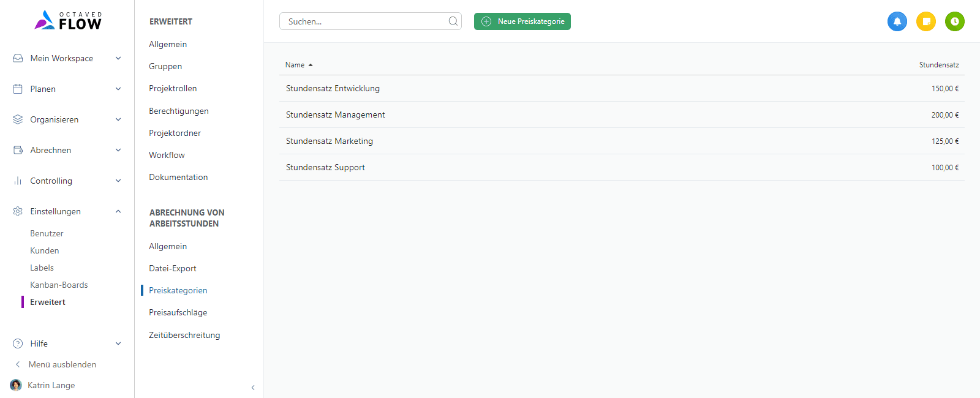
Task: Expand the Abrechnen chevron
Action: [x=118, y=150]
